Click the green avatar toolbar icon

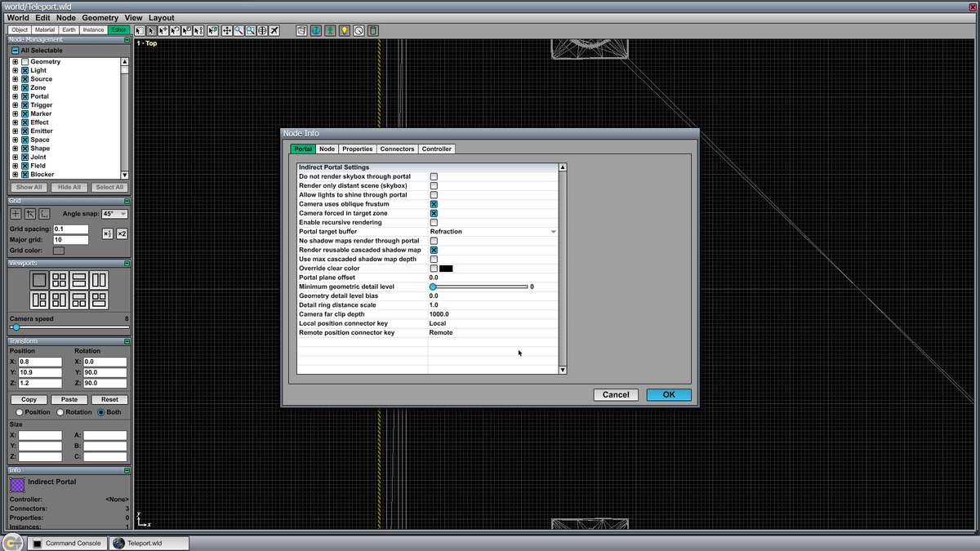[x=329, y=29]
